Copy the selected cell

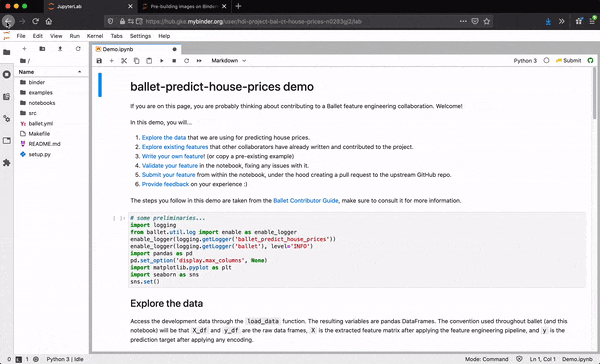click(137, 60)
